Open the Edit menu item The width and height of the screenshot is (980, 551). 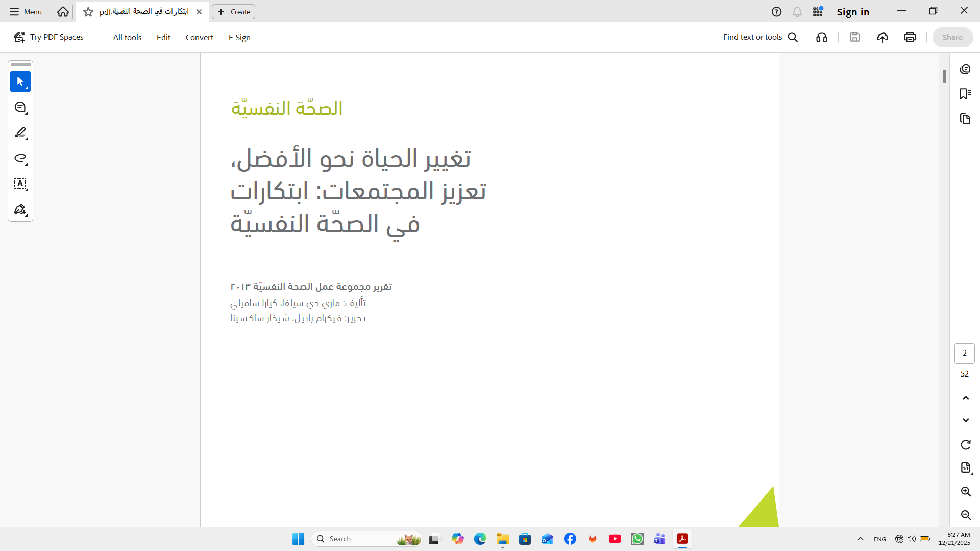click(163, 37)
